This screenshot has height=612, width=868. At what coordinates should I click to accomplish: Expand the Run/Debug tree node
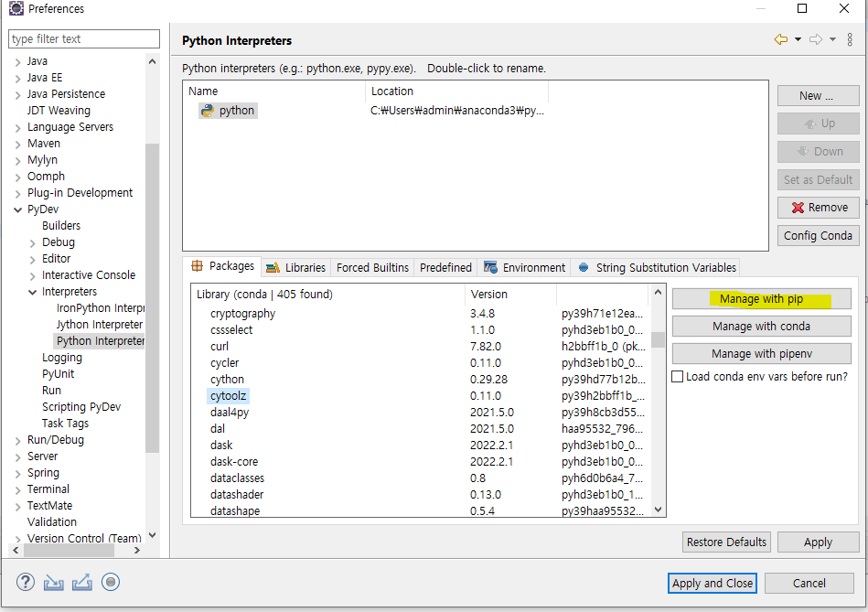coord(17,441)
